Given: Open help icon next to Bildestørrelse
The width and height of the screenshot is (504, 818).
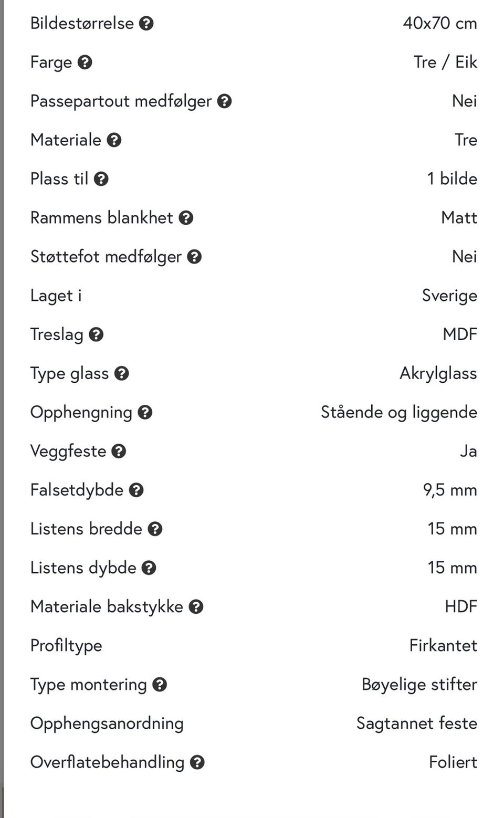Looking at the screenshot, I should (x=146, y=23).
